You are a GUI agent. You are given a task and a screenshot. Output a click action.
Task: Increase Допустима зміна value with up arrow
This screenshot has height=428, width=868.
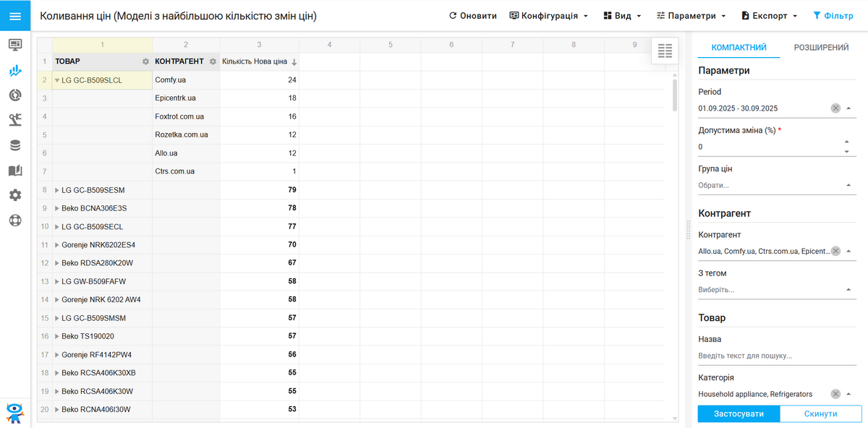tap(847, 142)
